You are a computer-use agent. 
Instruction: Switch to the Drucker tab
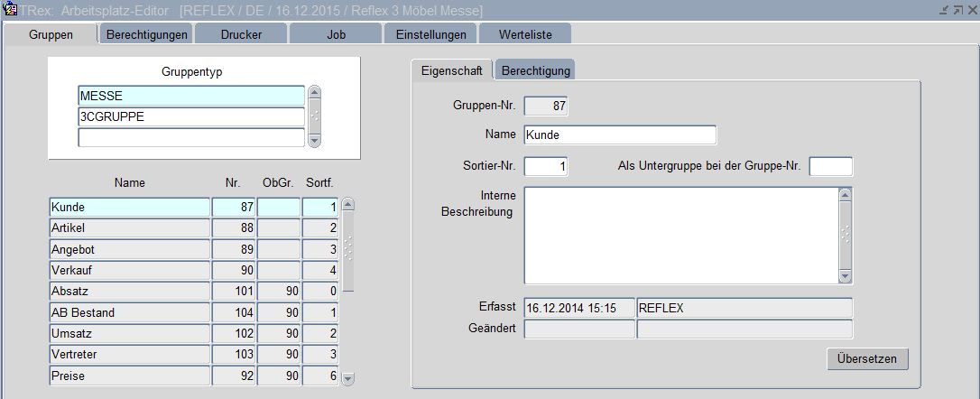click(240, 34)
